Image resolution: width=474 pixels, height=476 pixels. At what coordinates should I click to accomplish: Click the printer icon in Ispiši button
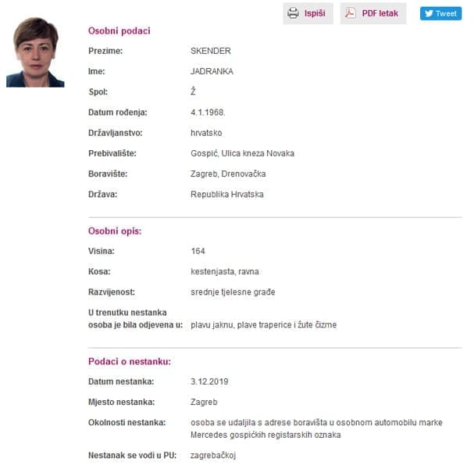tap(294, 13)
